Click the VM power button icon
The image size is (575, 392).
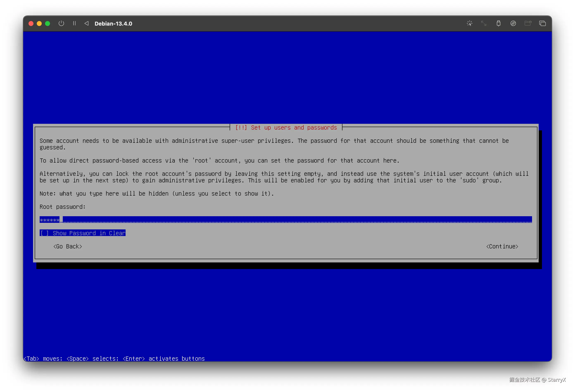point(61,24)
